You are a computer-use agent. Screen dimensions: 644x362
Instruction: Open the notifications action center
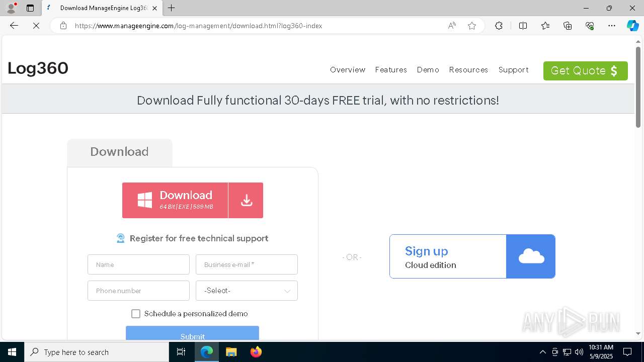[627, 352]
